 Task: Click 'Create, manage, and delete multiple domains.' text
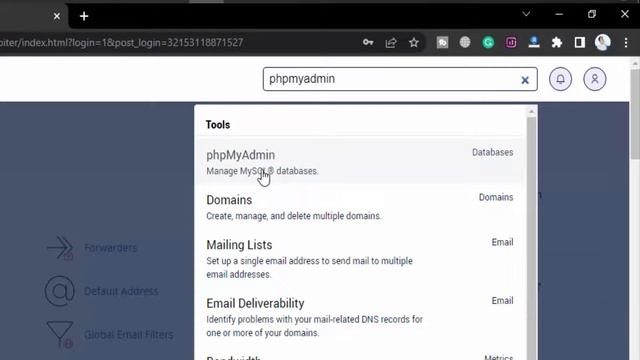click(293, 216)
